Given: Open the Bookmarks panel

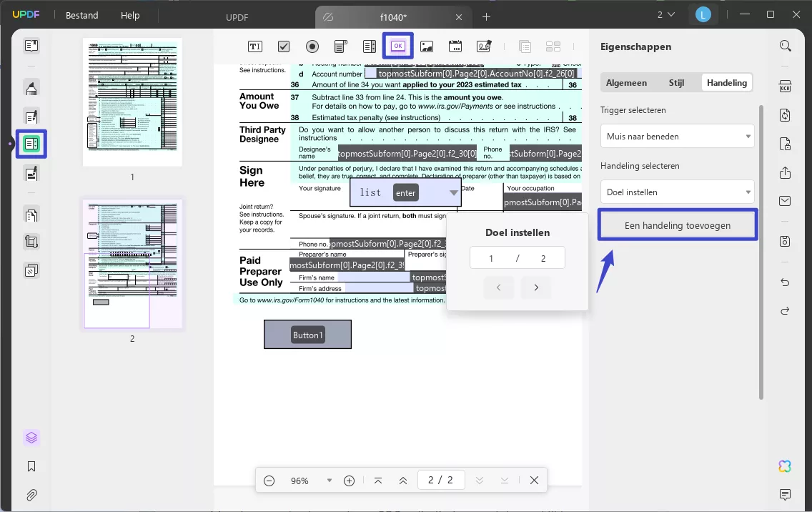Looking at the screenshot, I should click(31, 466).
